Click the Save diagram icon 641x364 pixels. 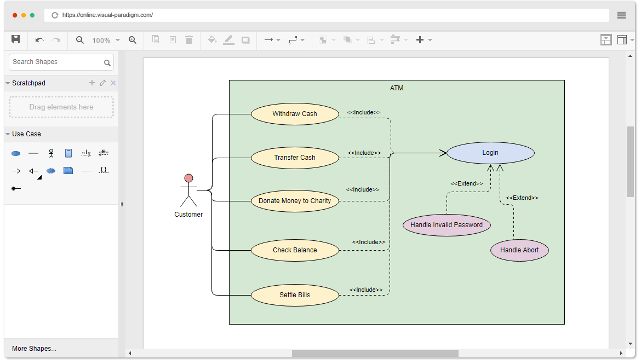point(15,39)
